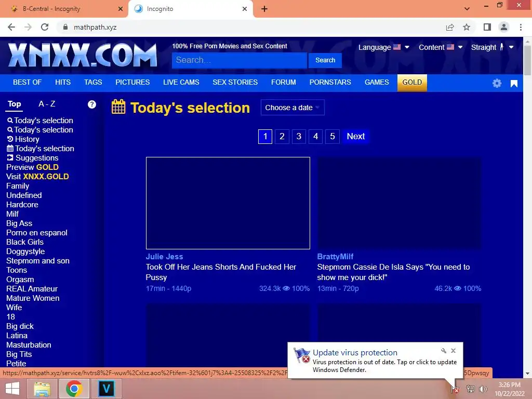Click the site logo in header
This screenshot has width=532, height=399.
click(83, 55)
